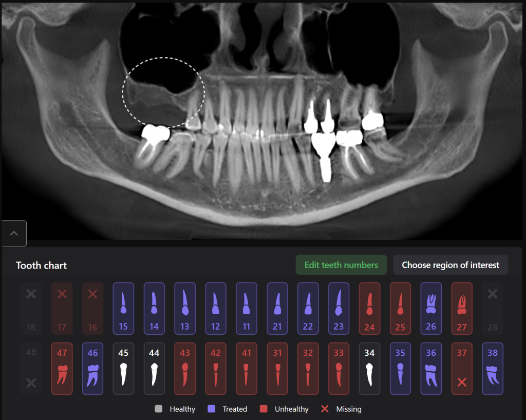Select healthy tooth 45
The width and height of the screenshot is (526, 420).
tap(123, 368)
